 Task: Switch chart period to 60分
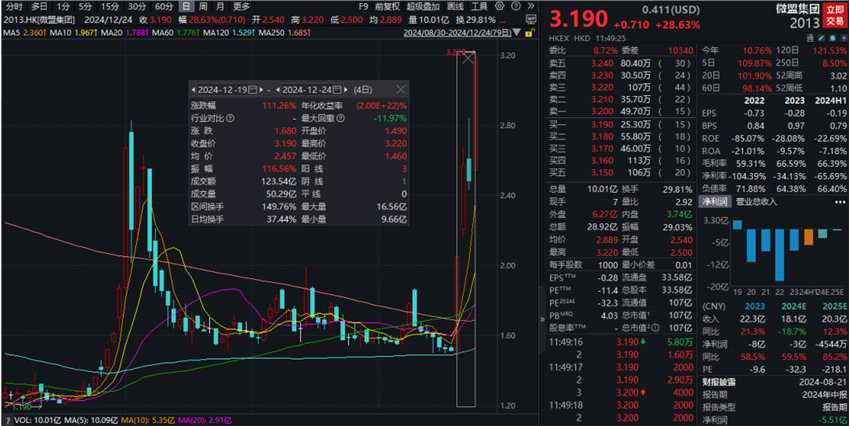[163, 7]
